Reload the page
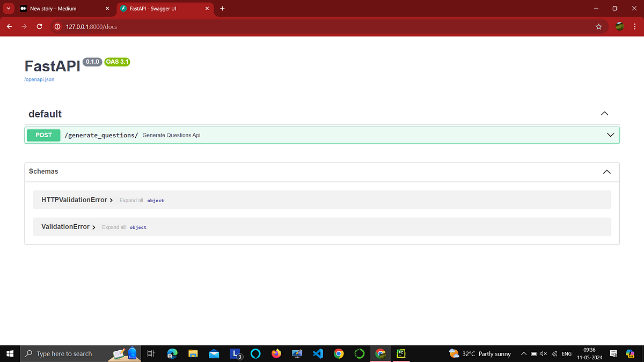The height and width of the screenshot is (362, 644). click(x=39, y=26)
